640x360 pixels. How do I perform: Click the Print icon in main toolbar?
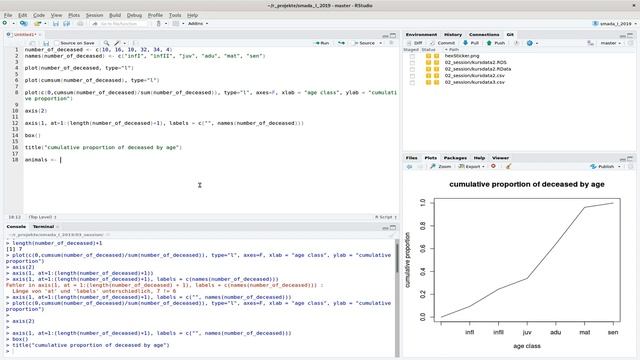pos(80,24)
